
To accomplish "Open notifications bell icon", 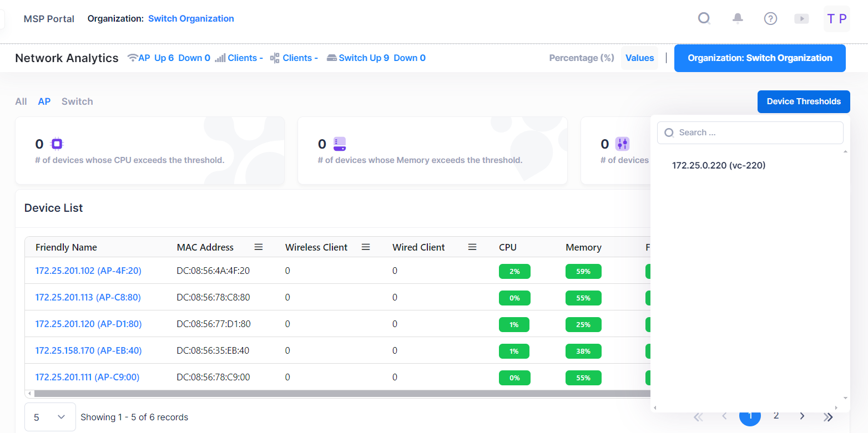I will 738,18.
